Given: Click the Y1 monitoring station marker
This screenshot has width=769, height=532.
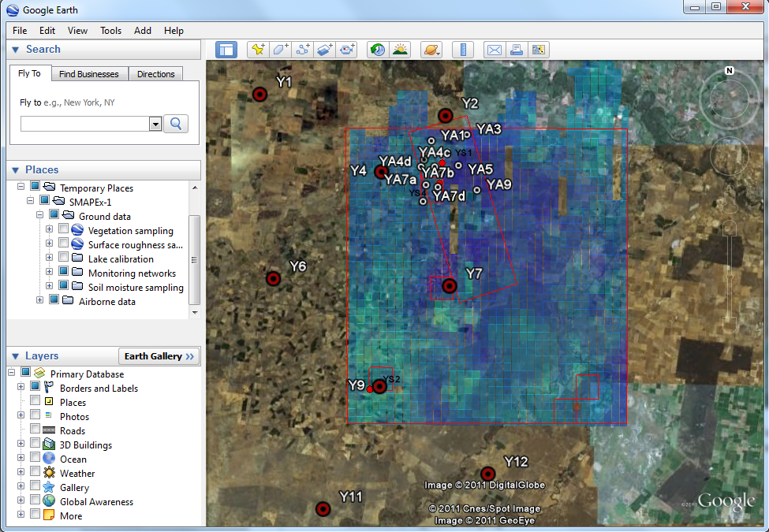Looking at the screenshot, I should (259, 94).
